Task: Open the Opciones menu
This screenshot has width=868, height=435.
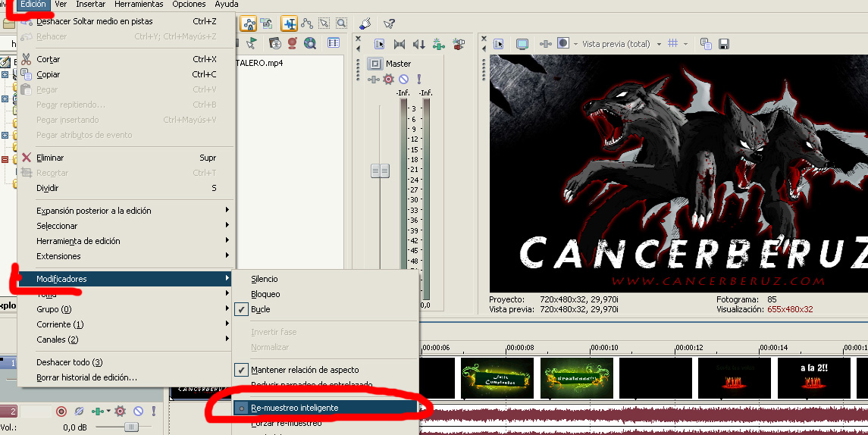Action: coord(190,5)
